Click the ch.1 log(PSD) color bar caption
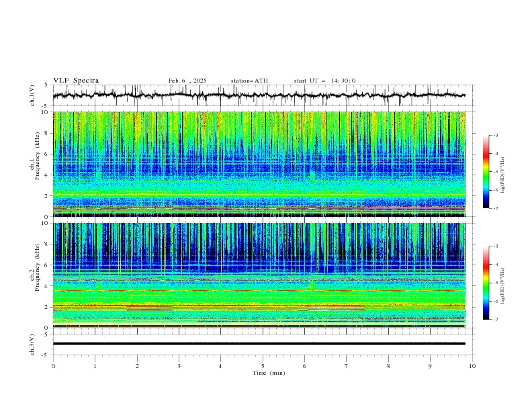Viewport: 532px width, 411px height. (x=503, y=175)
